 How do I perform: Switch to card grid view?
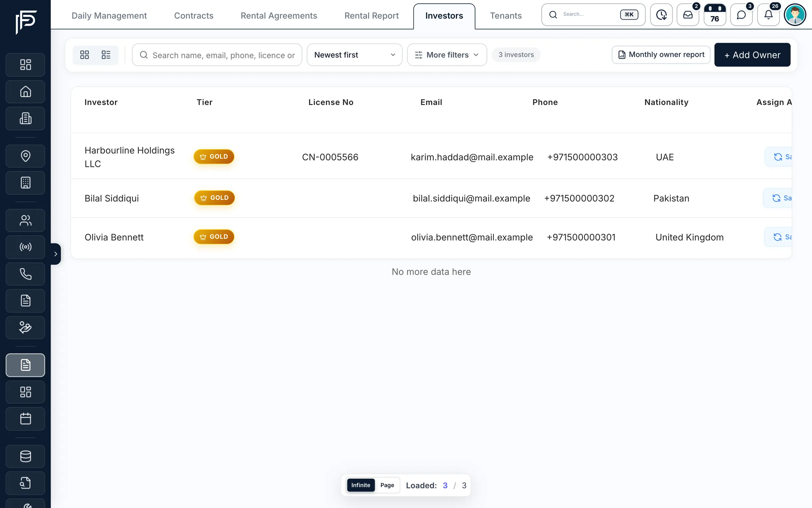pos(85,55)
